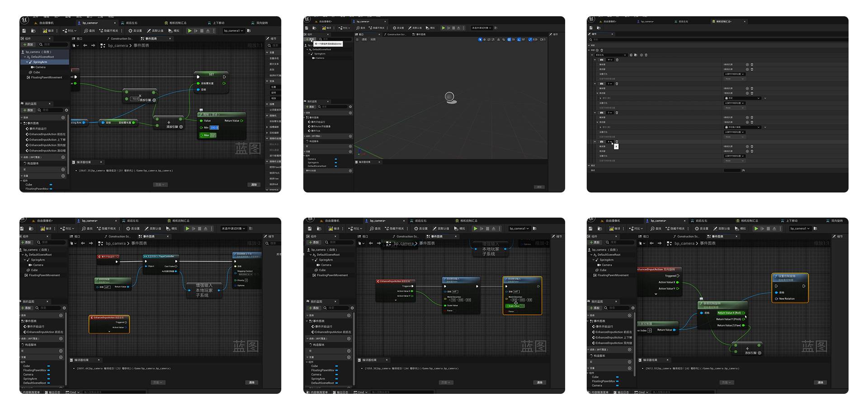Image resolution: width=868 pixels, height=411 pixels.
Task: Click rotate gizmo icon in 3D viewport screenshot
Action: tap(489, 39)
